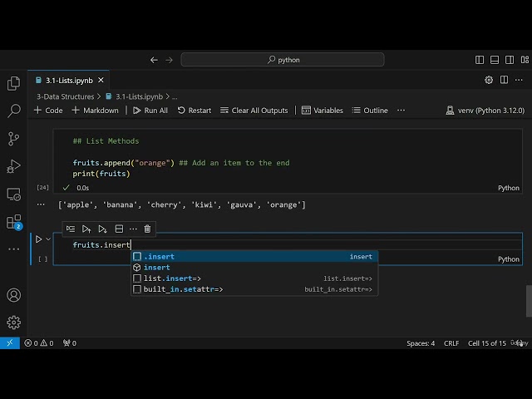This screenshot has width=532, height=399.
Task: Clear All Outputs in notebook
Action: tap(254, 111)
